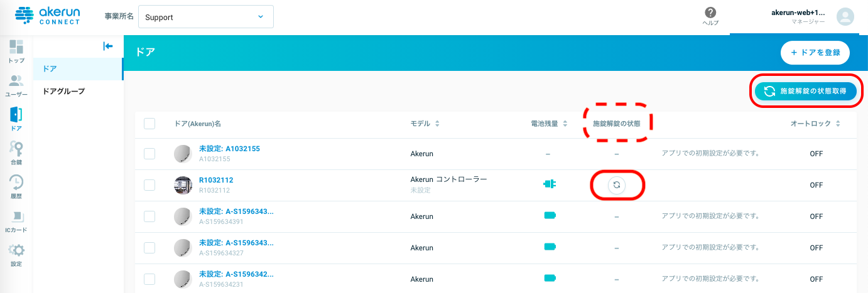Click Akerun コントローラー model text
The image size is (868, 293).
(448, 179)
